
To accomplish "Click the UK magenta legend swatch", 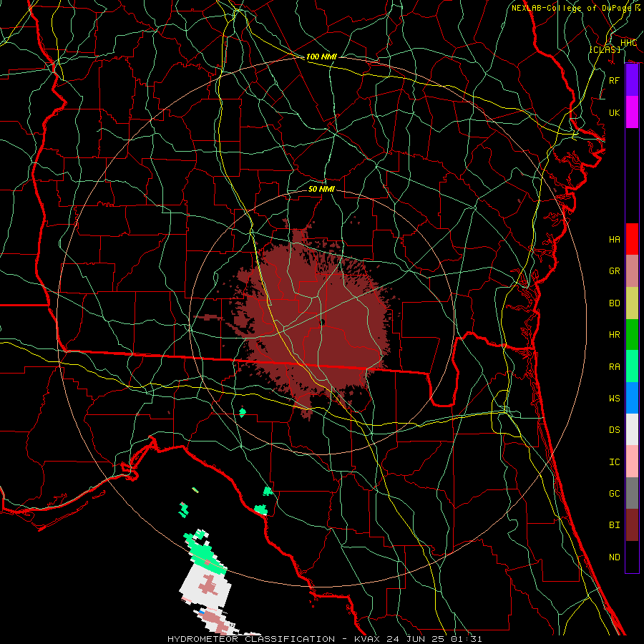I will pyautogui.click(x=632, y=112).
